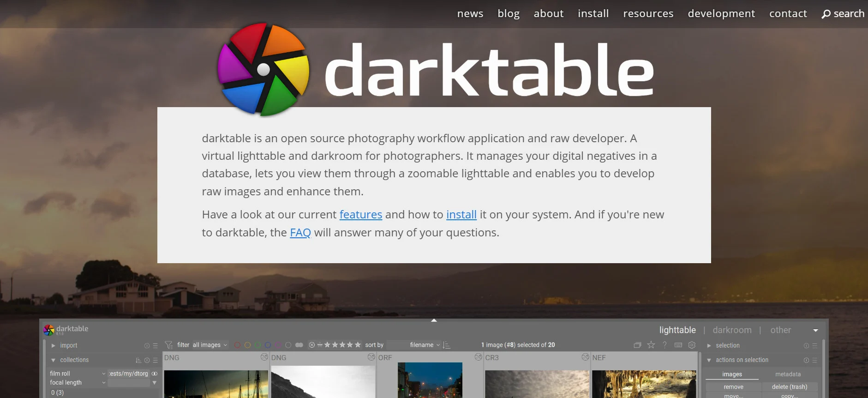Switch to the darkroom view tab
Image resolution: width=868 pixels, height=398 pixels.
(732, 330)
